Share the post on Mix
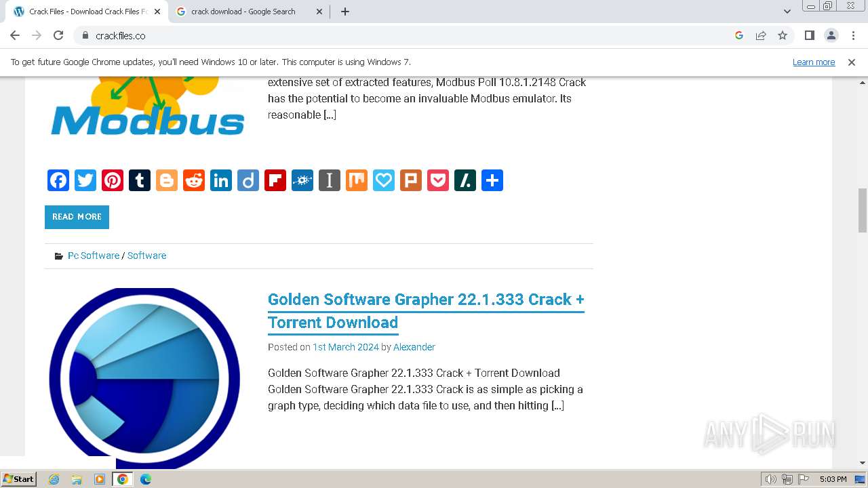The image size is (868, 488). click(357, 180)
